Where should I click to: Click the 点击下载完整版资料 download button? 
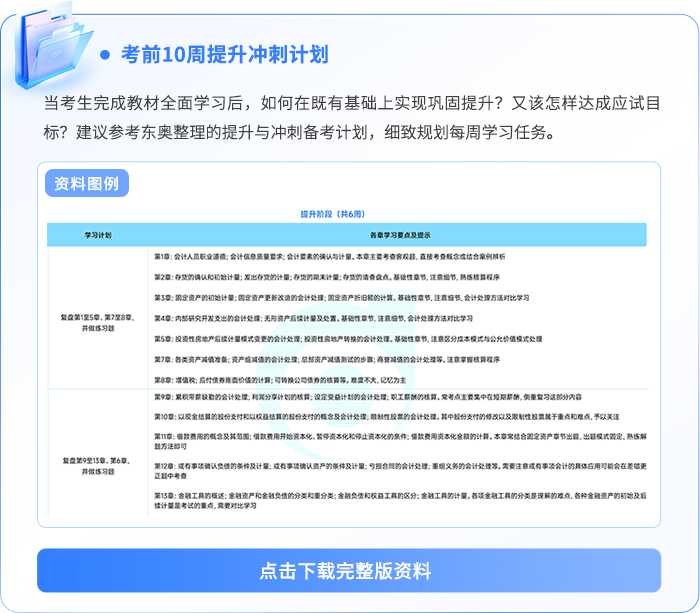(349, 571)
